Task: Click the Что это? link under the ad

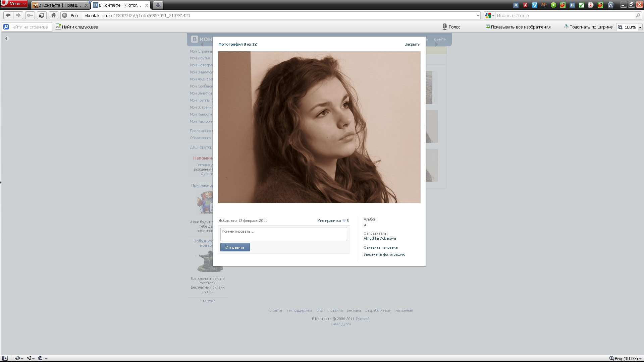Action: coord(207,301)
